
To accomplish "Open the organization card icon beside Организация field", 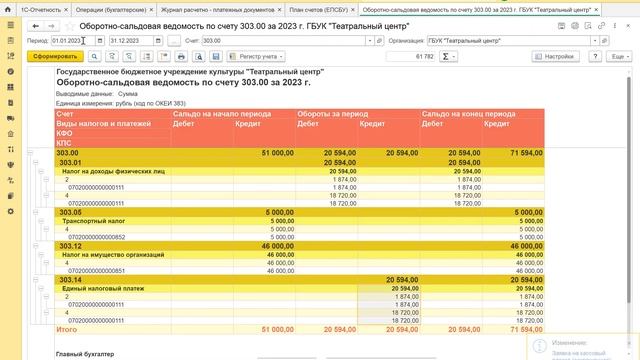I will coord(604,41).
